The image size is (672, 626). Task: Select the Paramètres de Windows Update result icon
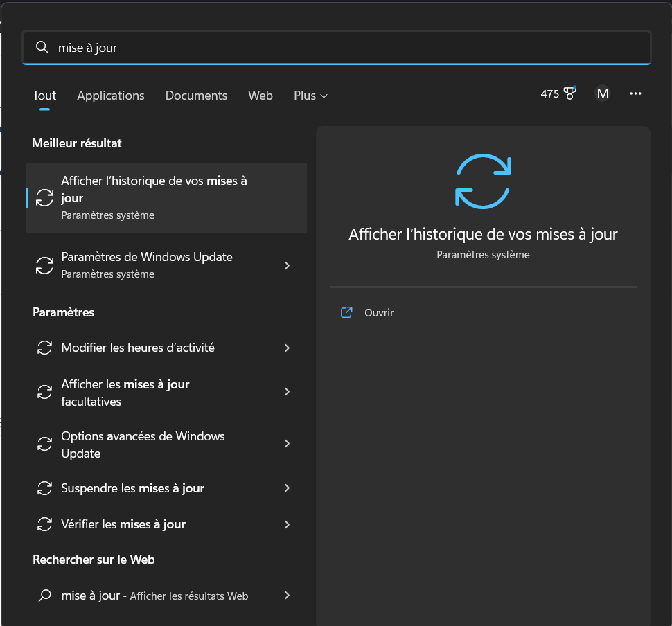[x=44, y=265]
